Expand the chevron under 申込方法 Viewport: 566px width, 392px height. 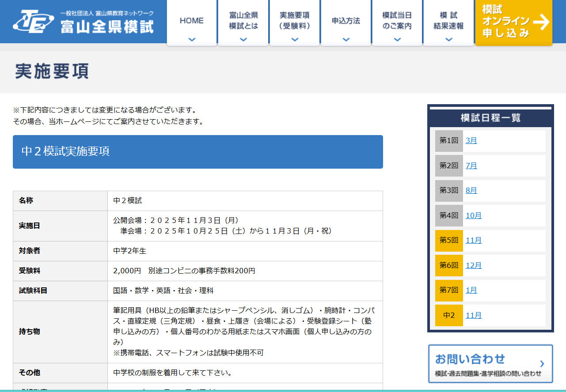[x=346, y=39]
